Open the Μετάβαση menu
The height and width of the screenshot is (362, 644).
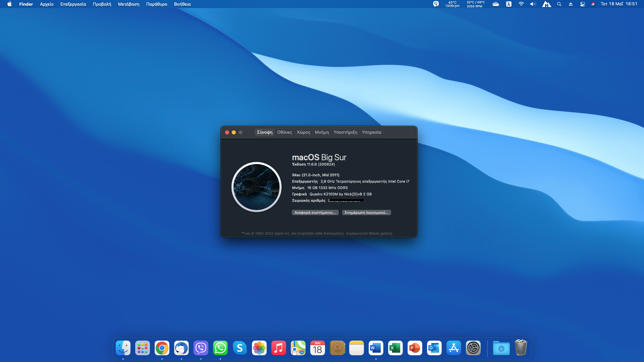click(x=128, y=4)
